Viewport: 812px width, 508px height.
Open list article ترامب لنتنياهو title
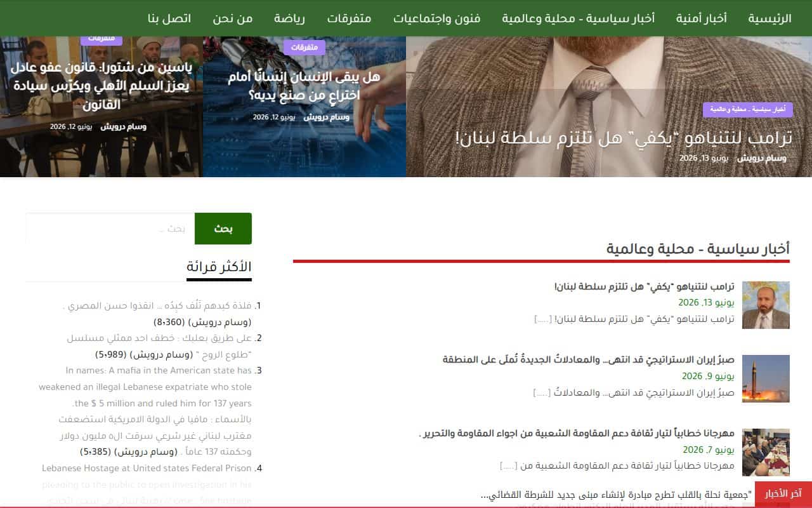(644, 287)
